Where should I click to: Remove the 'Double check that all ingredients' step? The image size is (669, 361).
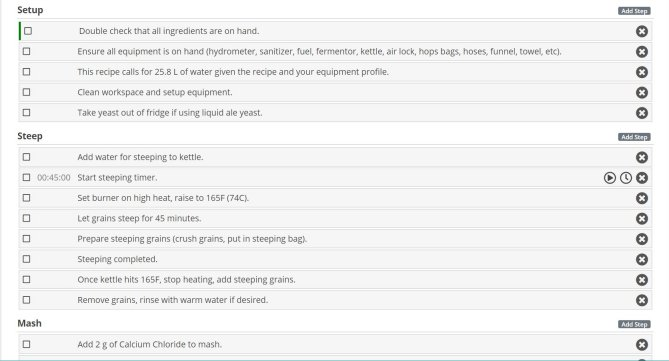point(642,31)
